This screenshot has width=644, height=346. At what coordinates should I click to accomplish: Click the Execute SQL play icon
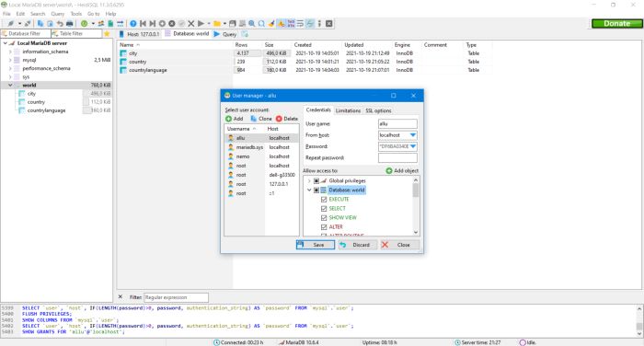(201, 23)
